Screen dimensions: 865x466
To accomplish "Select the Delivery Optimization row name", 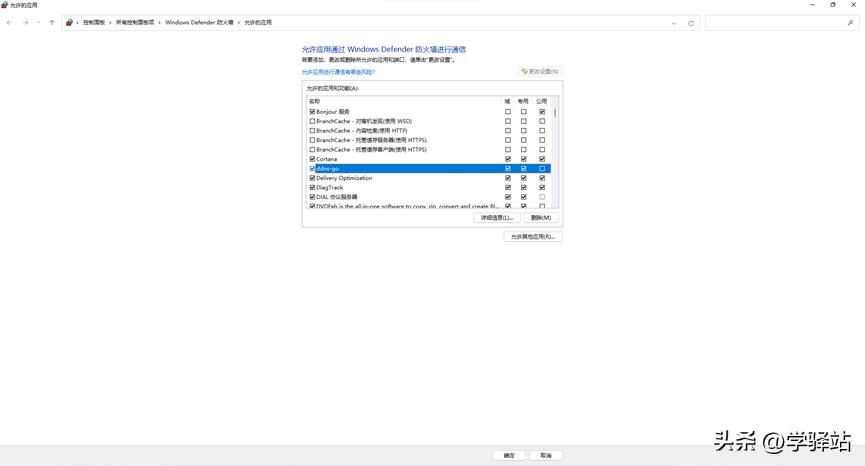I will (x=344, y=178).
